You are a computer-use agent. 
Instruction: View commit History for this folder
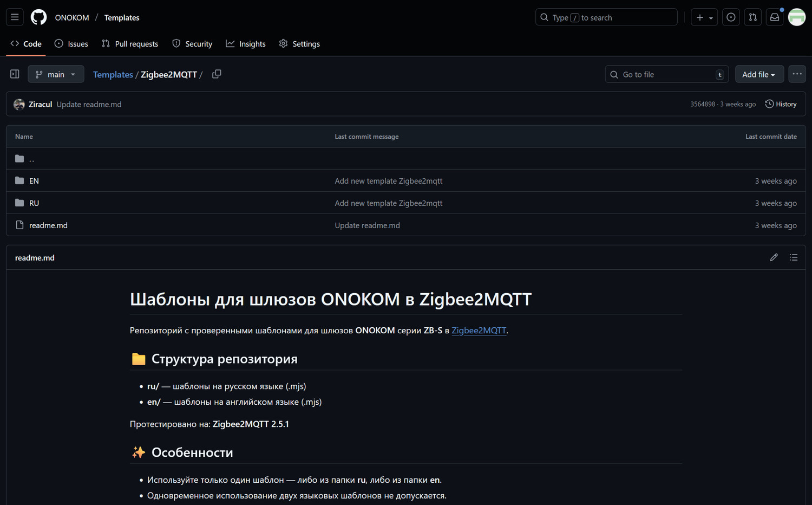tap(781, 104)
